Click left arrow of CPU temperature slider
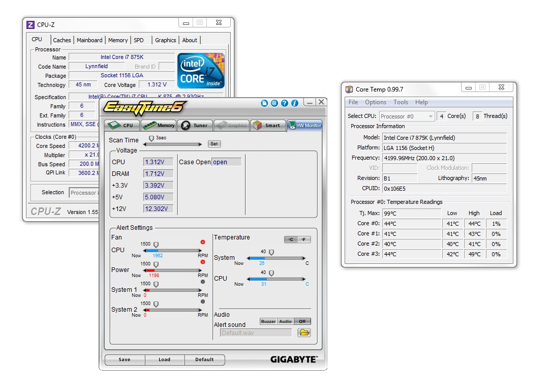 tap(249, 279)
